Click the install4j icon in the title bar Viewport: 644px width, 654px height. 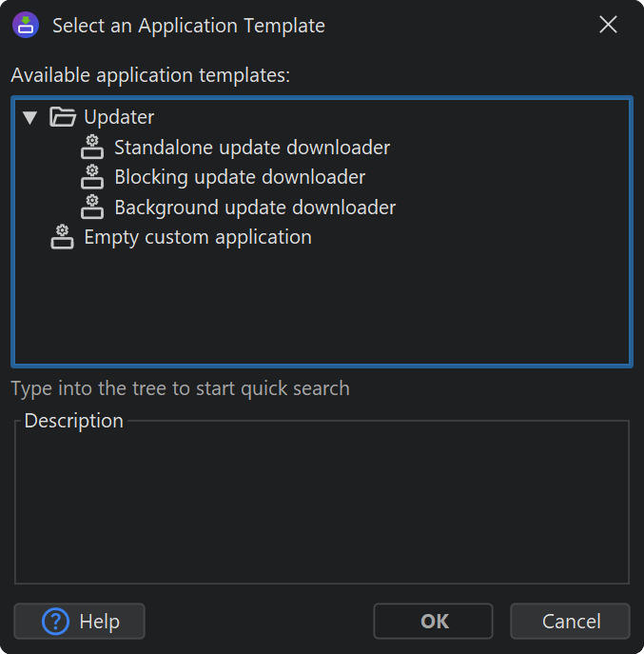pos(26,26)
